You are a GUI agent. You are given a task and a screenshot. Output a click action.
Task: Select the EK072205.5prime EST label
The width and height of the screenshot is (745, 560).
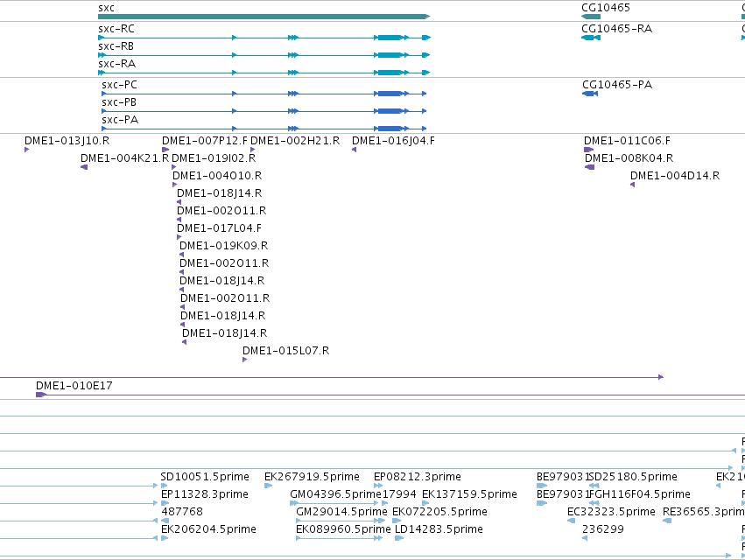[x=439, y=512]
